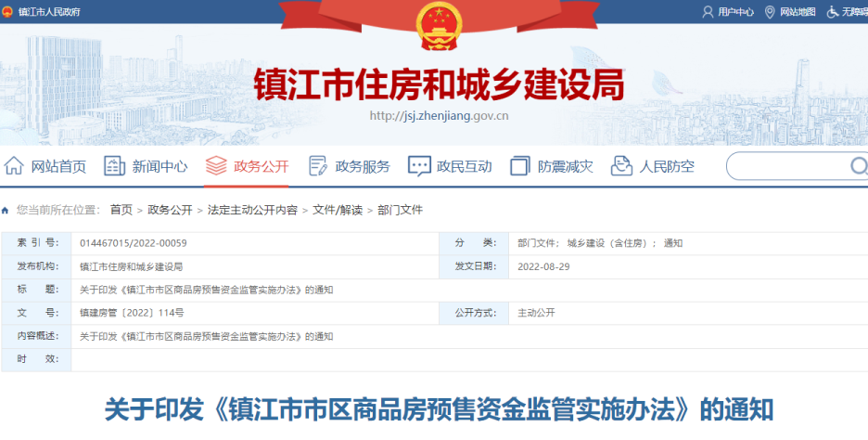
Task: Click the 发文日期 label cell
Action: (474, 266)
